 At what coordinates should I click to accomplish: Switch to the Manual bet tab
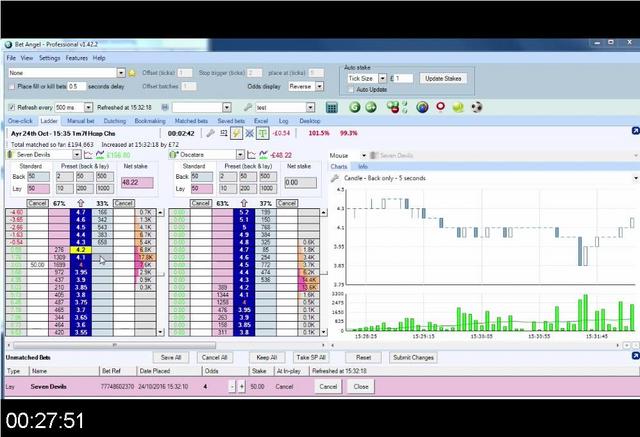[x=80, y=121]
